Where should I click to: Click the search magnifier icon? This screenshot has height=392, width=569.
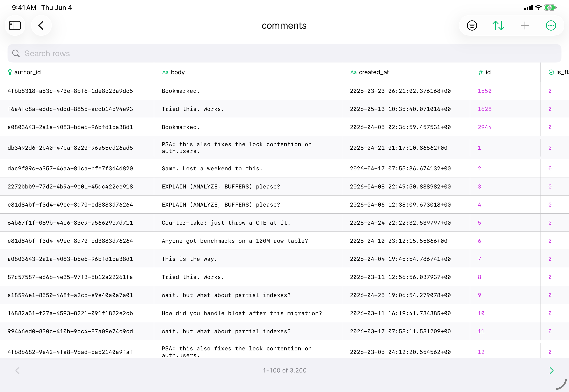[x=16, y=54]
